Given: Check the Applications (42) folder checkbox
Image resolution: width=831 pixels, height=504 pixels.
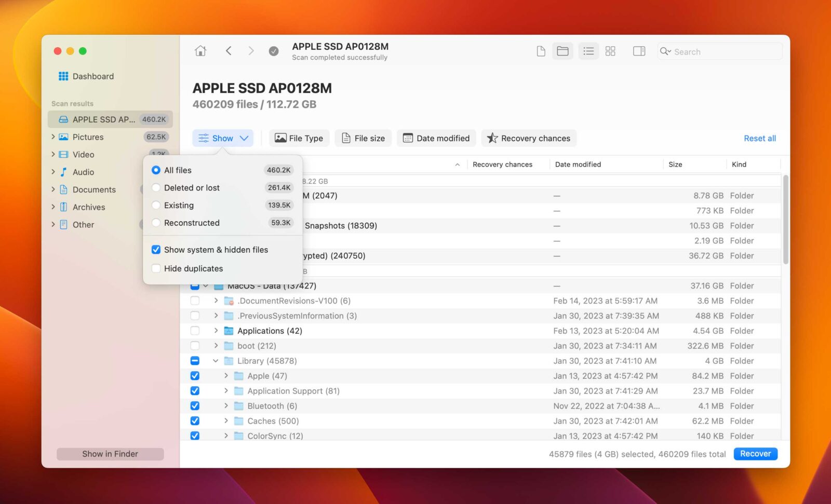Looking at the screenshot, I should pyautogui.click(x=195, y=331).
